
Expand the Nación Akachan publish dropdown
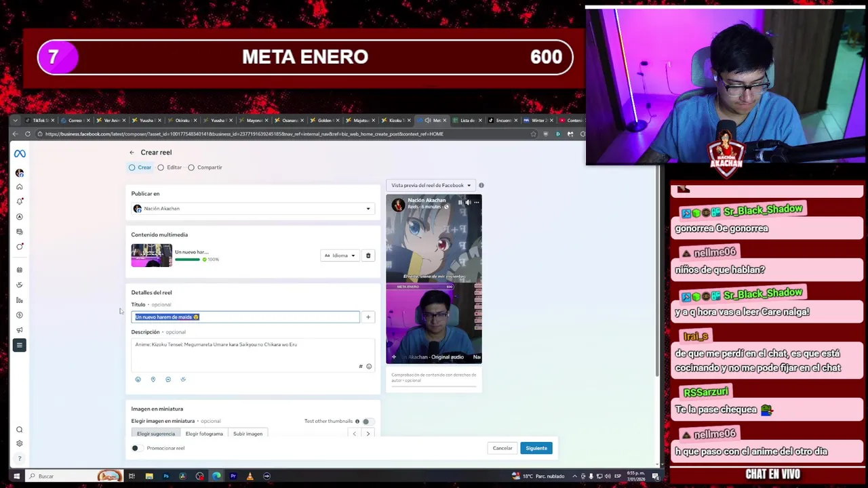(253, 209)
